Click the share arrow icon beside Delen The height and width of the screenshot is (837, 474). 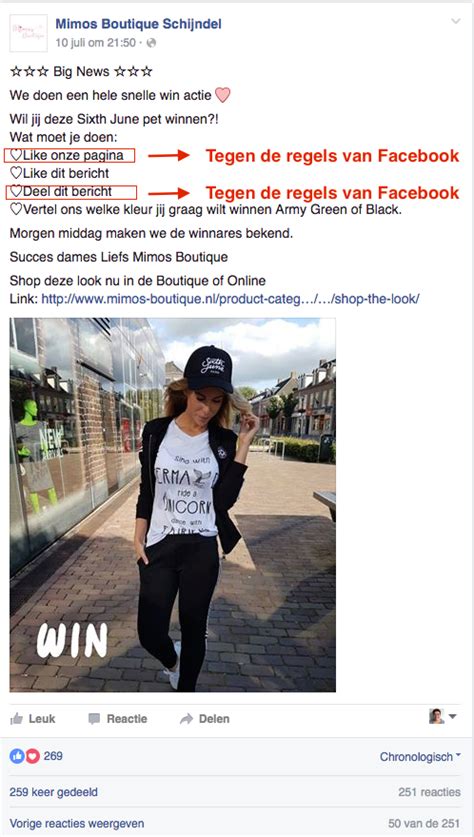point(186,719)
